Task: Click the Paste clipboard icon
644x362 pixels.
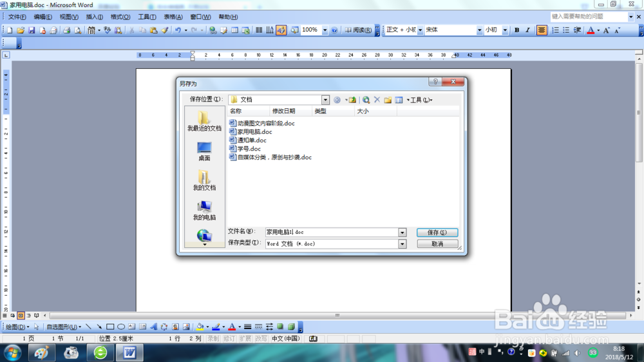Action: pyautogui.click(x=154, y=30)
